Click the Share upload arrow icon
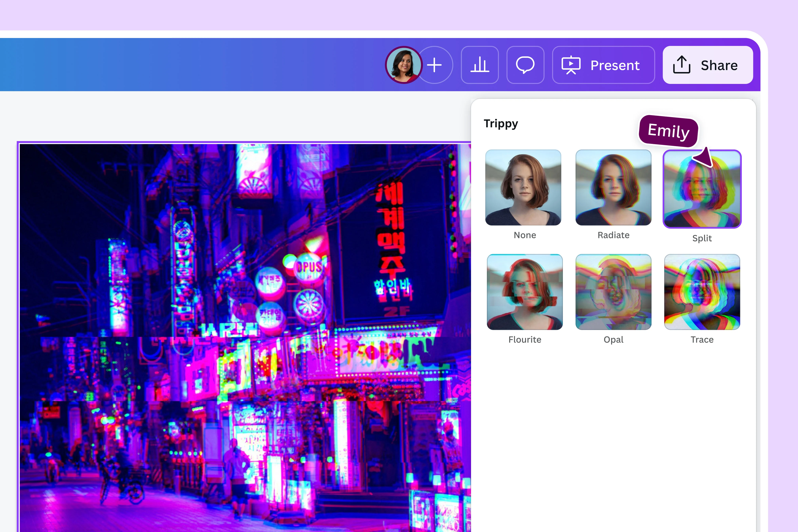This screenshot has height=532, width=798. coord(682,65)
